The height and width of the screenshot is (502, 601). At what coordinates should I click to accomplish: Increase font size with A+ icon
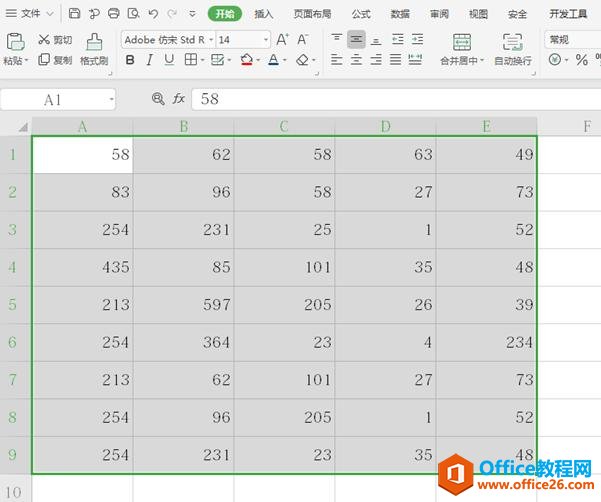click(283, 39)
